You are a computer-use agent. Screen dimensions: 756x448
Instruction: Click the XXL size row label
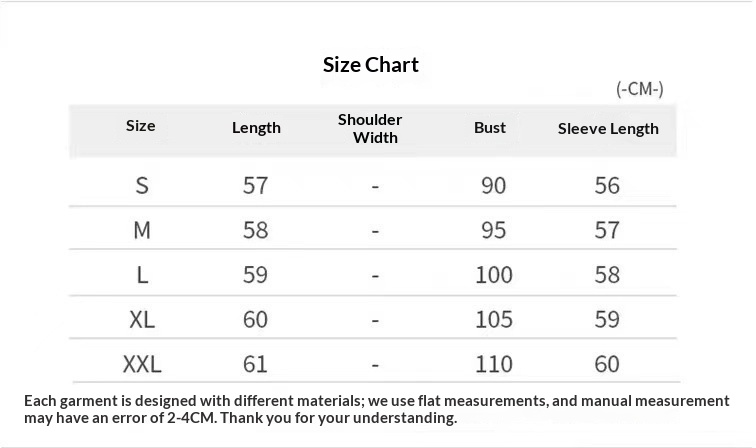[142, 364]
